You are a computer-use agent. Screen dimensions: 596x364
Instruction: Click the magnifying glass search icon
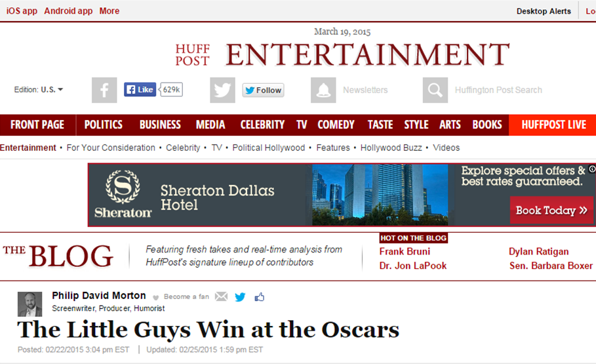click(435, 90)
